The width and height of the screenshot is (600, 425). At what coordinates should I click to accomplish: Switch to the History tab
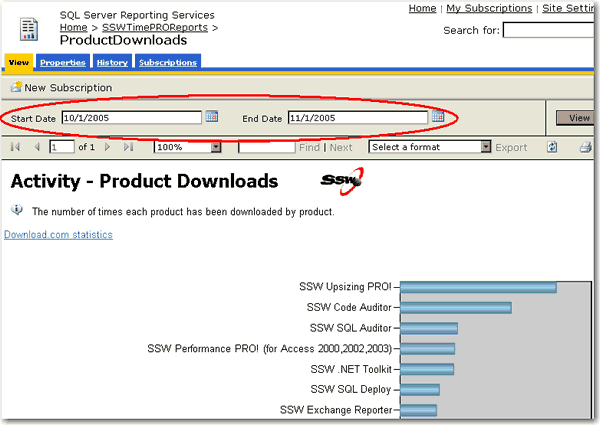[112, 62]
